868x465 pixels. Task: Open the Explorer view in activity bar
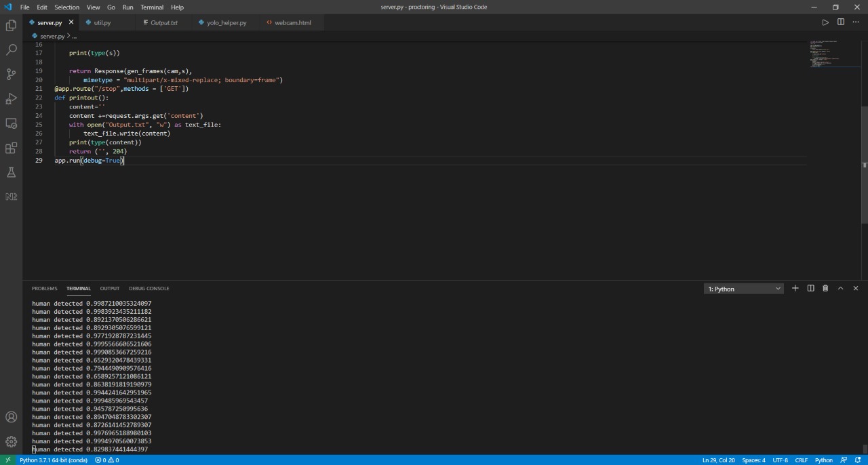[x=11, y=26]
